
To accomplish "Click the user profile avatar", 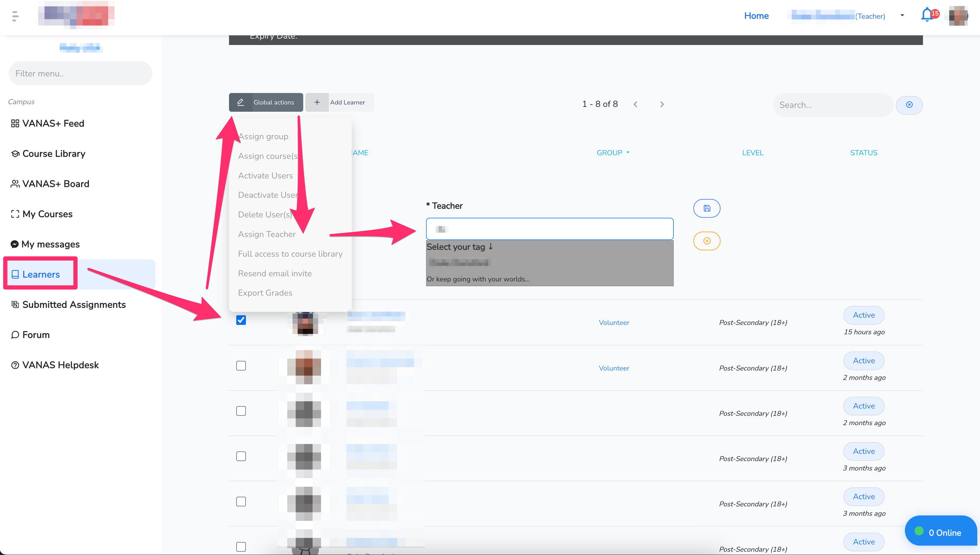I will [x=958, y=16].
